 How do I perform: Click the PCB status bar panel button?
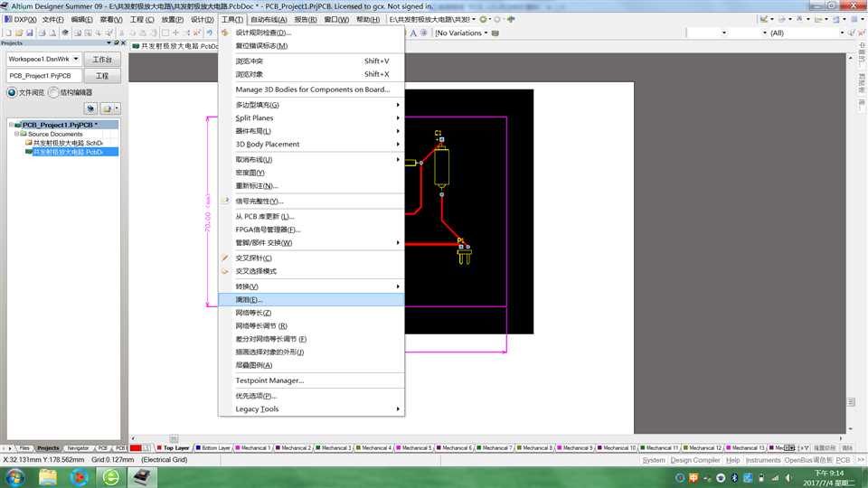click(x=843, y=460)
